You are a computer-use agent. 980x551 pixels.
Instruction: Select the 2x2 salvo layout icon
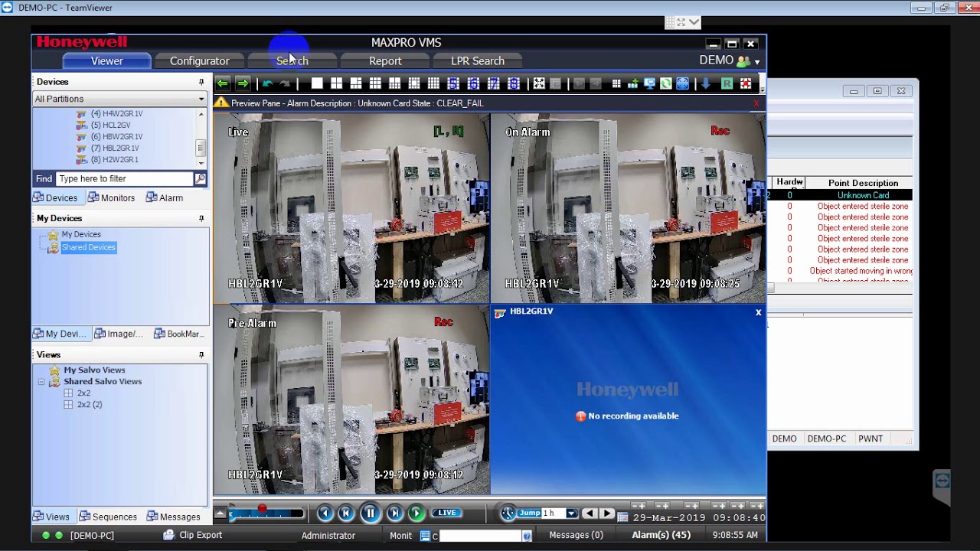[x=336, y=83]
